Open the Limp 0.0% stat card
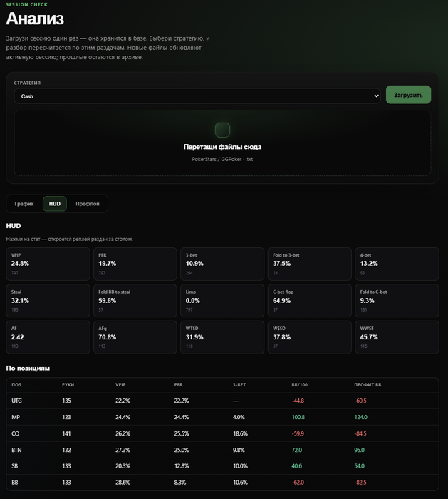This screenshot has width=448, height=499. coord(222,301)
